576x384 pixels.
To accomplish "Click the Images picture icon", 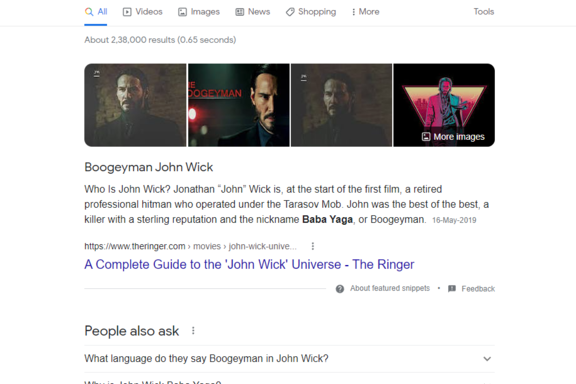I will point(182,12).
